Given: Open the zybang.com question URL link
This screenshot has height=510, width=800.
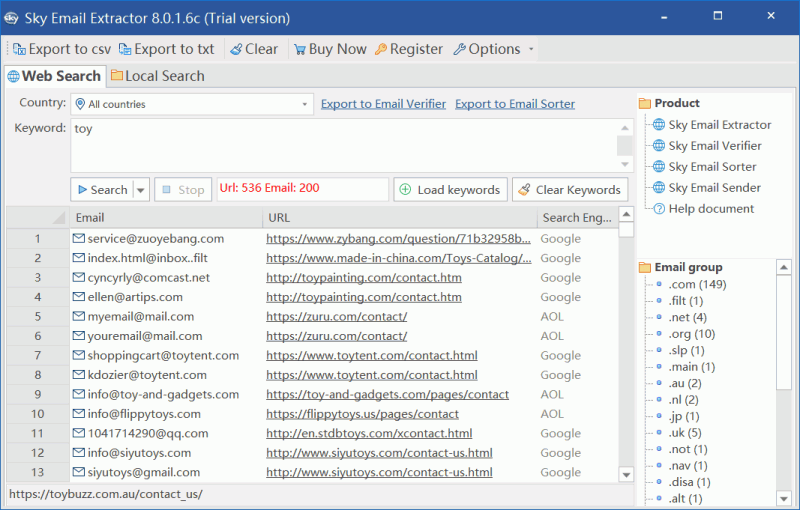Looking at the screenshot, I should tap(398, 239).
